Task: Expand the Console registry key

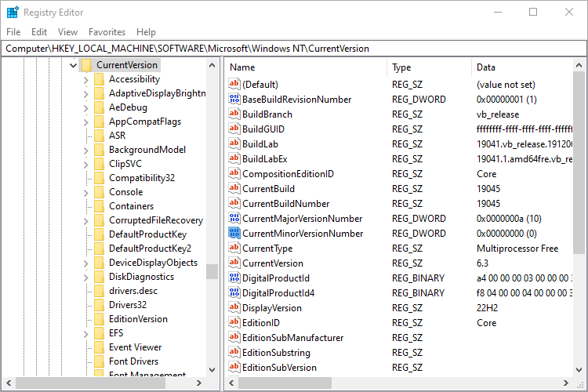Action: pyautogui.click(x=86, y=192)
